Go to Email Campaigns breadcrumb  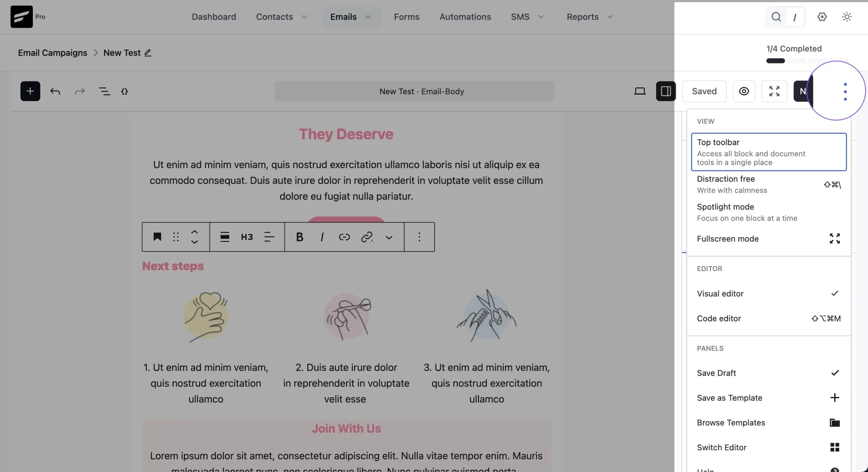53,53
